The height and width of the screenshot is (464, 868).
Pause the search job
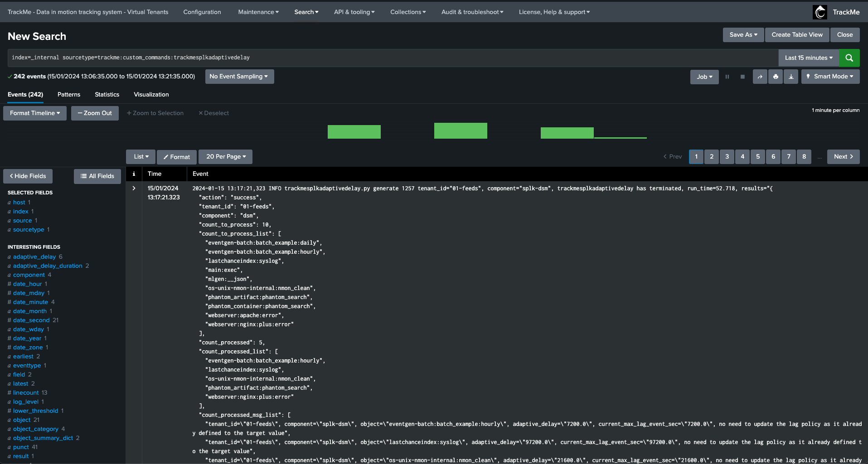coord(727,77)
